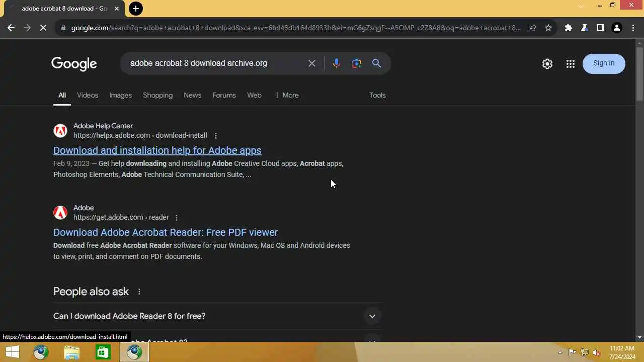Click the forward navigation arrow

[27, 28]
